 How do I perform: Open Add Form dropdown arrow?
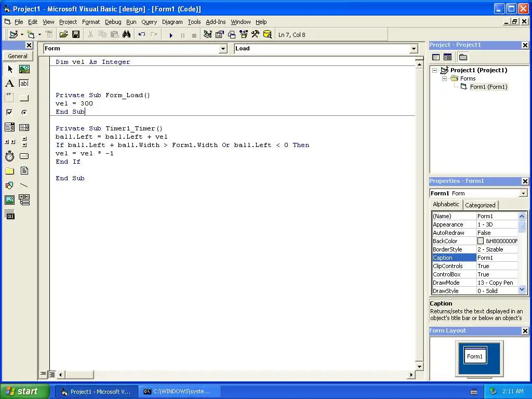tap(39, 34)
